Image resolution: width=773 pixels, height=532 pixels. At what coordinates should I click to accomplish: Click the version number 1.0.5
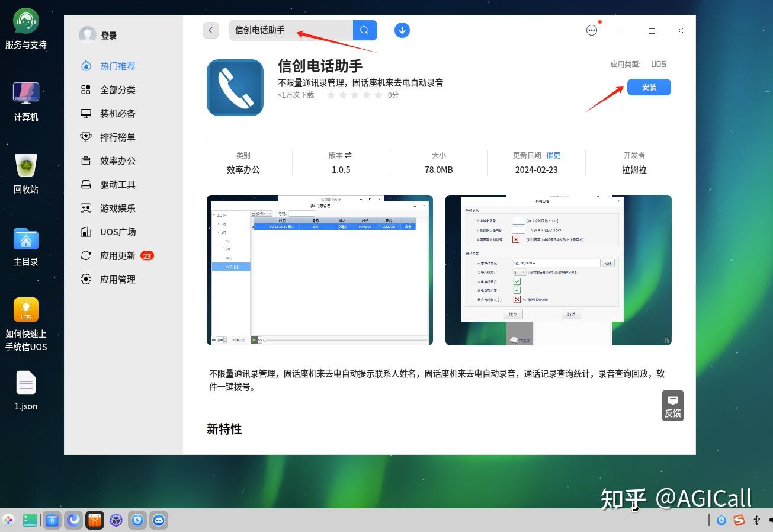[x=341, y=169]
